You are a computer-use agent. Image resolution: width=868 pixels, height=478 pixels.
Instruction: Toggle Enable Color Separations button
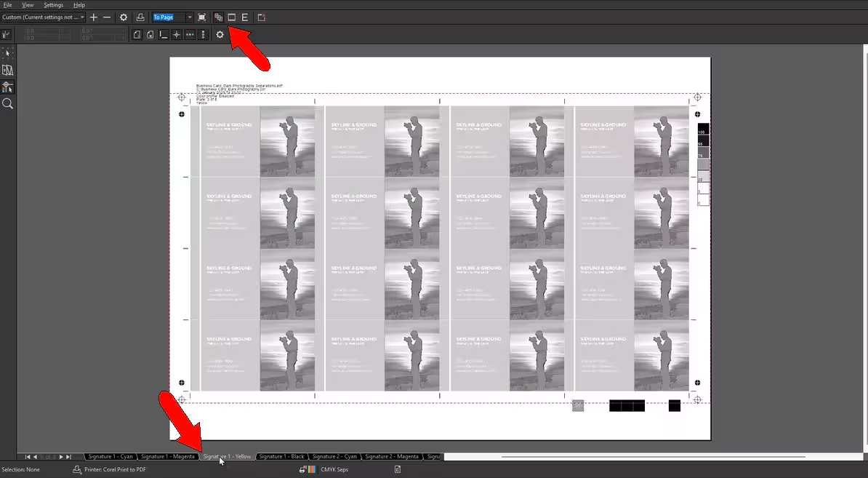tap(218, 17)
